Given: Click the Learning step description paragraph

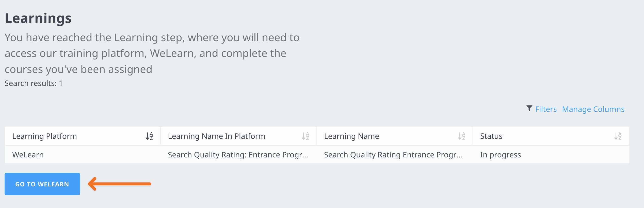Looking at the screenshot, I should [x=152, y=53].
